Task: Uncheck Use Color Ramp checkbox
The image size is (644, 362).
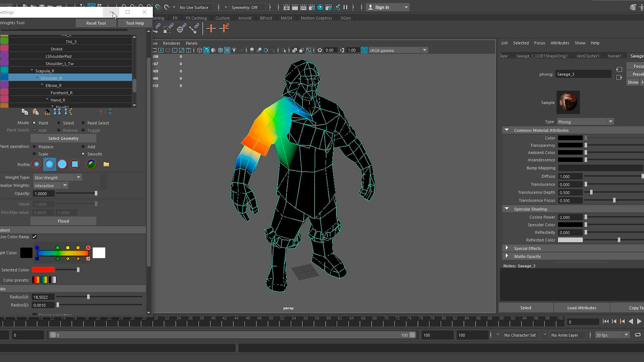Action: click(35, 237)
